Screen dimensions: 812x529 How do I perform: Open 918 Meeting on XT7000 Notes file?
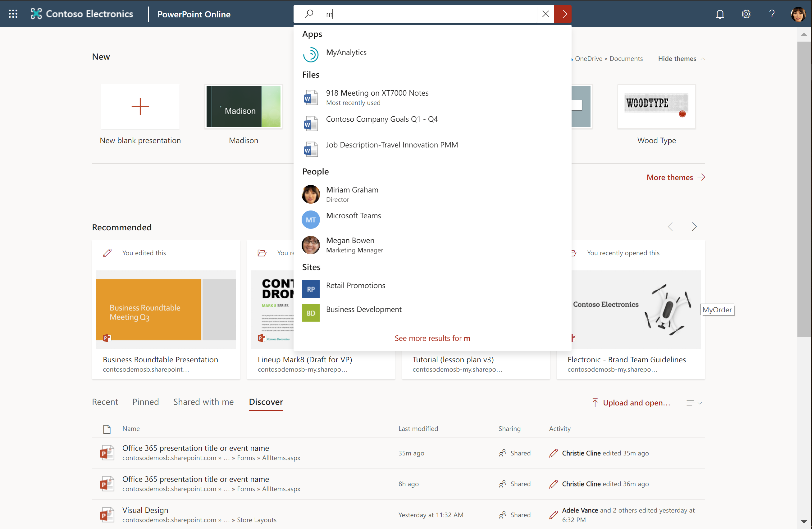[x=377, y=93]
